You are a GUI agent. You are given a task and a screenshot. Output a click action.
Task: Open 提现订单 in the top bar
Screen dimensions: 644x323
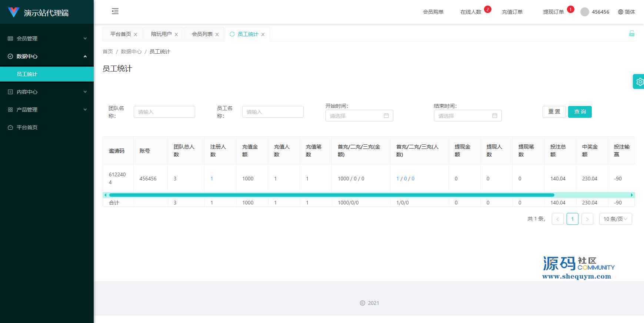tap(553, 12)
